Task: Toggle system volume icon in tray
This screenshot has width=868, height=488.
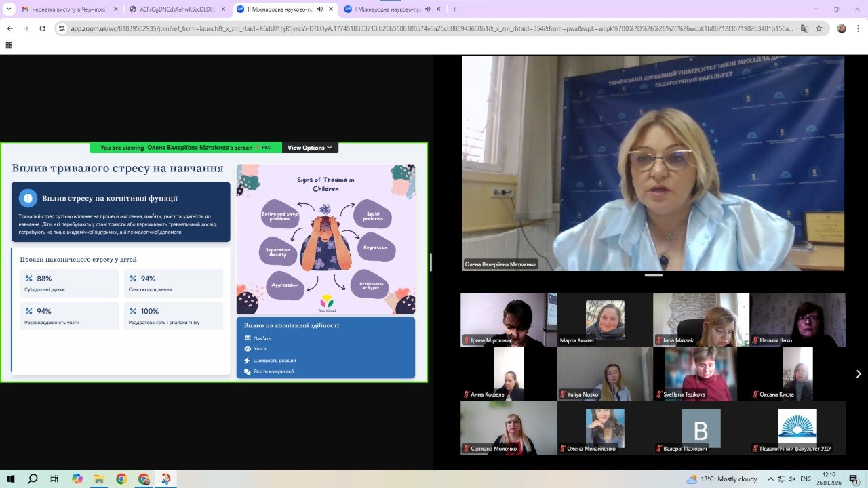Action: [x=791, y=479]
